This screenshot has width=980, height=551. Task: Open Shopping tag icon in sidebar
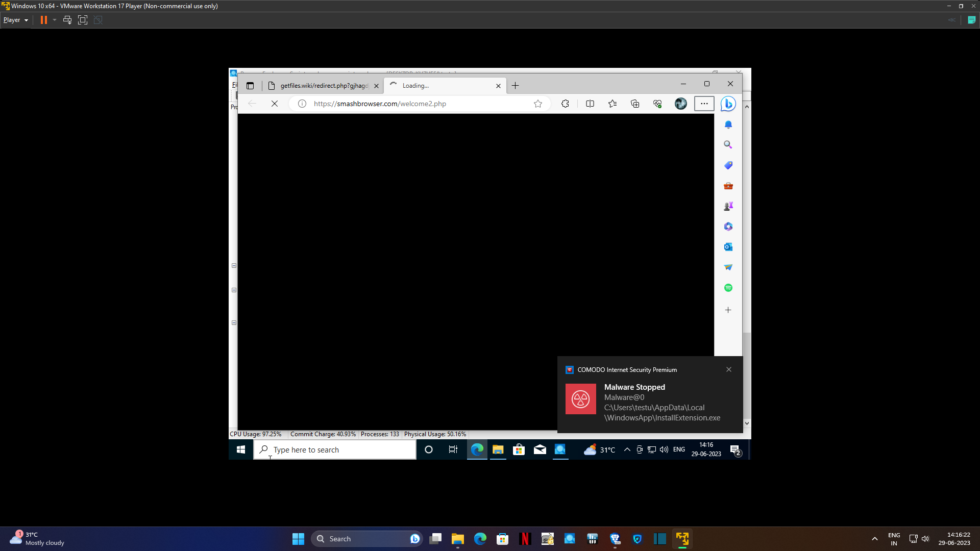pyautogui.click(x=728, y=165)
